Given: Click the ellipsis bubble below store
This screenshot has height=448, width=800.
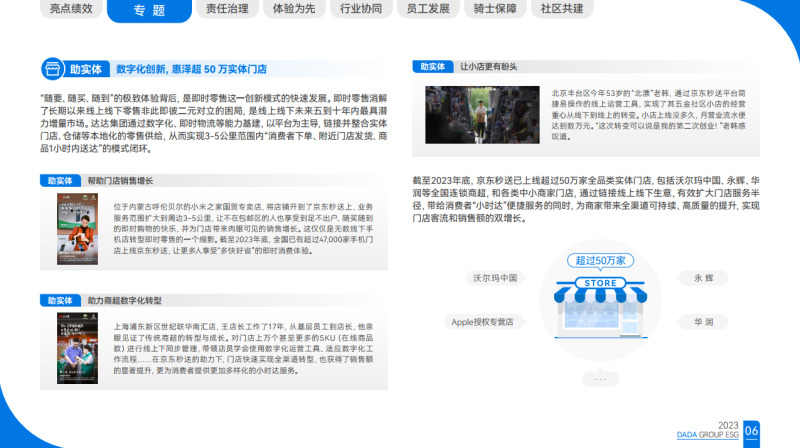Looking at the screenshot, I should click(601, 379).
